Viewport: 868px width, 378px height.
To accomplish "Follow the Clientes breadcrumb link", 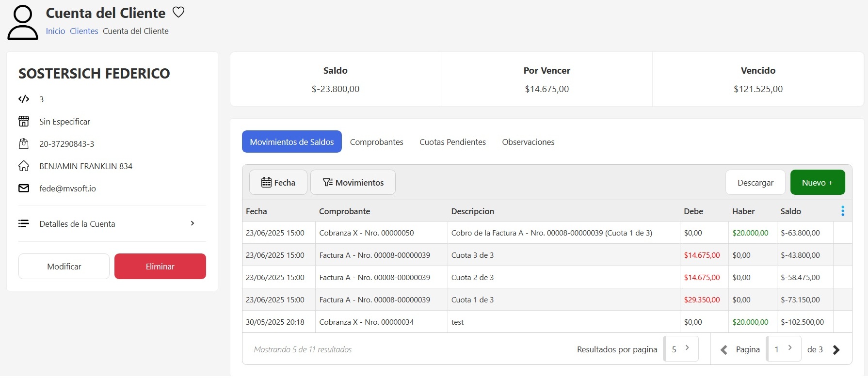I will tap(84, 31).
